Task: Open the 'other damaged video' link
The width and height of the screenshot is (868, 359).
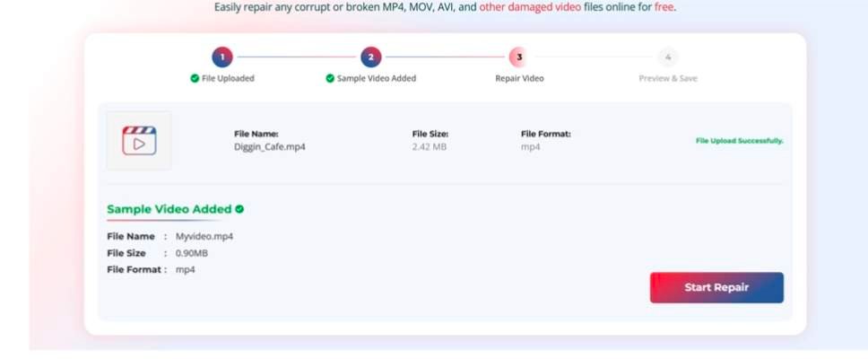Action: pyautogui.click(x=530, y=8)
